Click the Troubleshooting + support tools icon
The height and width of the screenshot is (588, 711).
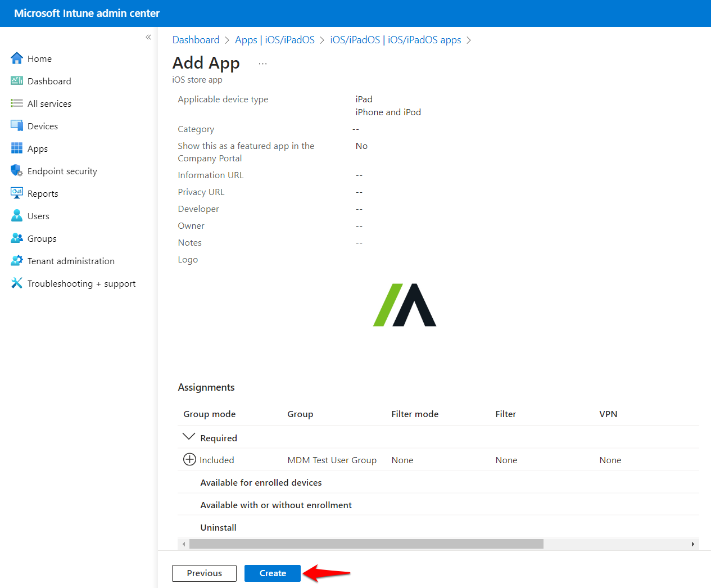(x=17, y=283)
